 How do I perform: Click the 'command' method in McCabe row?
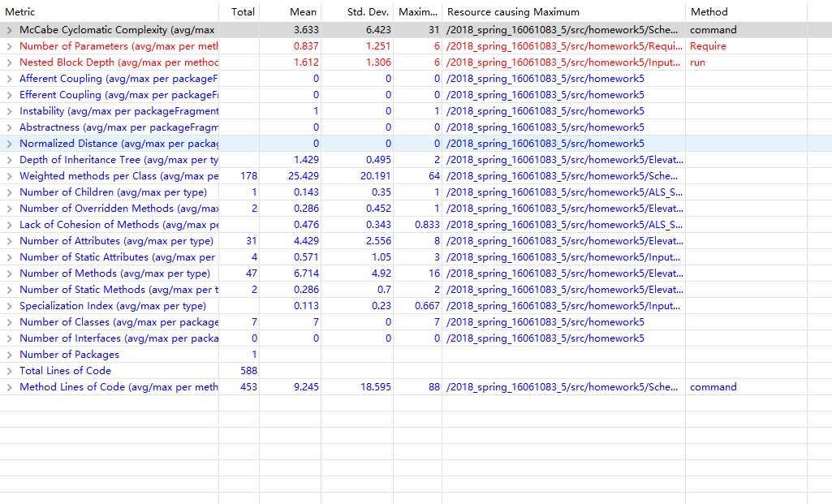[713, 30]
